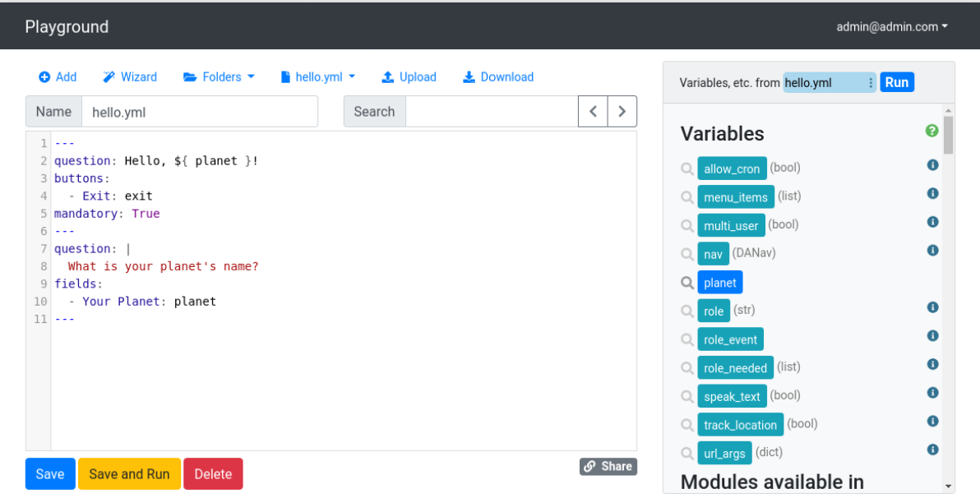Click the magnifier icon next to nav
The width and height of the screenshot is (980, 498).
pos(687,254)
